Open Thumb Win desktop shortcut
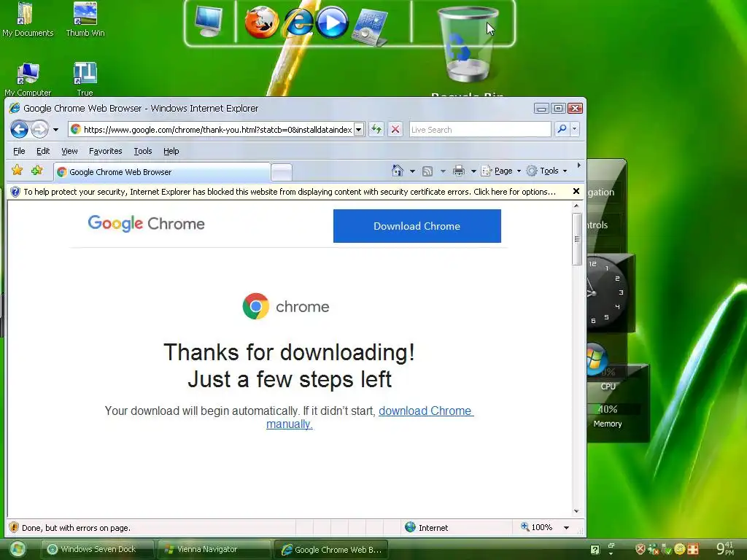747x560 pixels. (85, 20)
